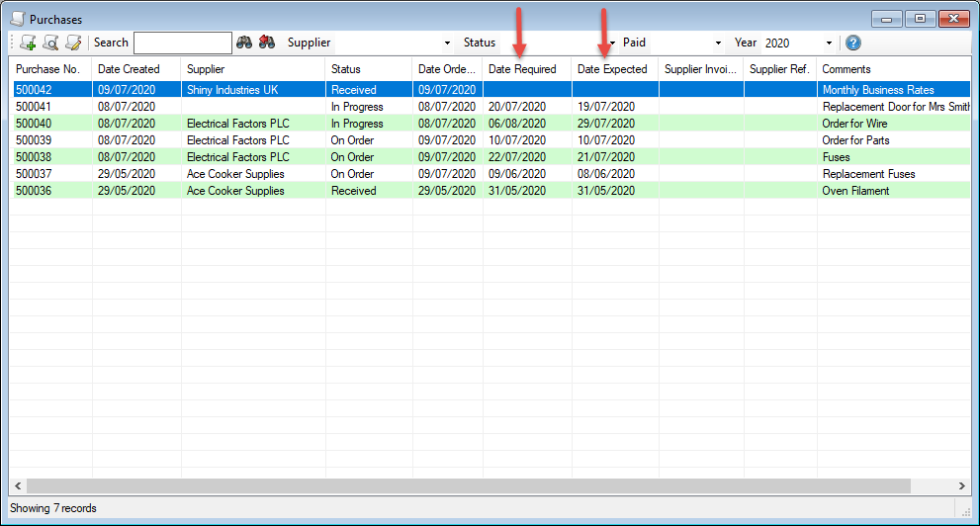The image size is (980, 526).
Task: Click the edit purchase pencil icon
Action: point(73,43)
